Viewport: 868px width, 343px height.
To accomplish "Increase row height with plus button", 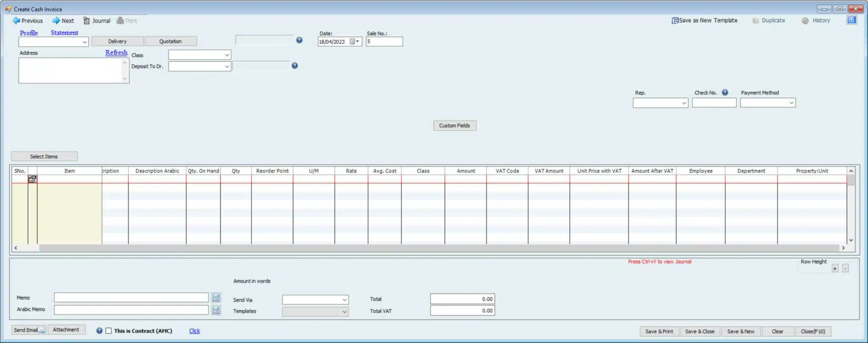I will pyautogui.click(x=835, y=268).
